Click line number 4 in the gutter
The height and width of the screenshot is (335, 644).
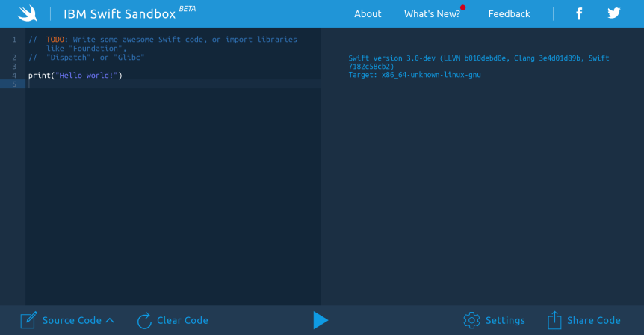[14, 76]
